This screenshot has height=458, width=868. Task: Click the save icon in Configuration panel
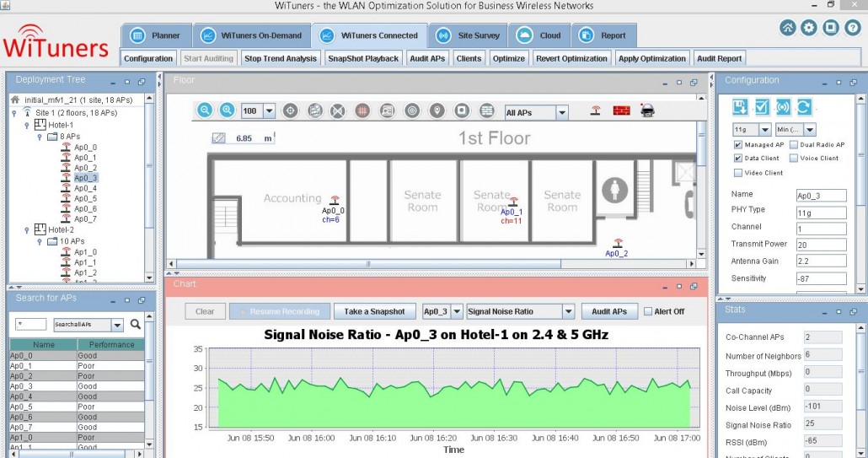[x=740, y=106]
